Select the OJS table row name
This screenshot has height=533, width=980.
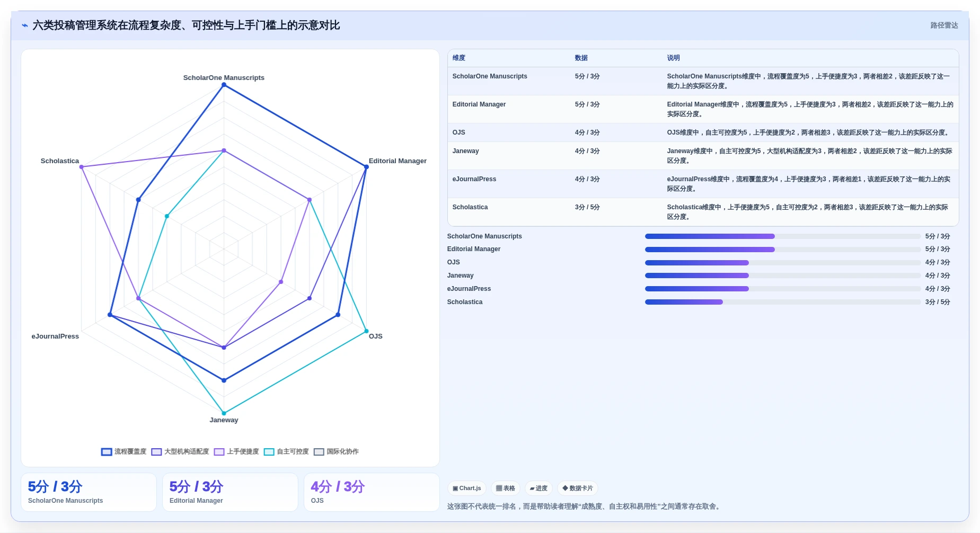458,132
